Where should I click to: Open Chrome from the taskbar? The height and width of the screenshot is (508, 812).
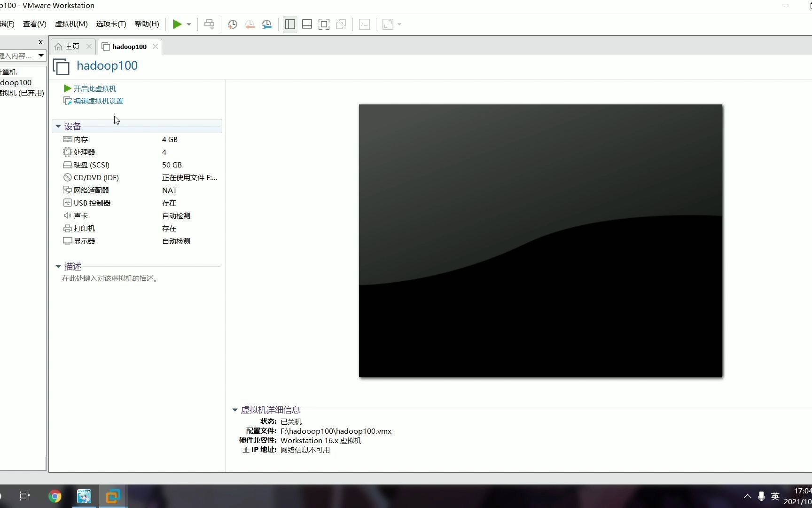point(55,496)
